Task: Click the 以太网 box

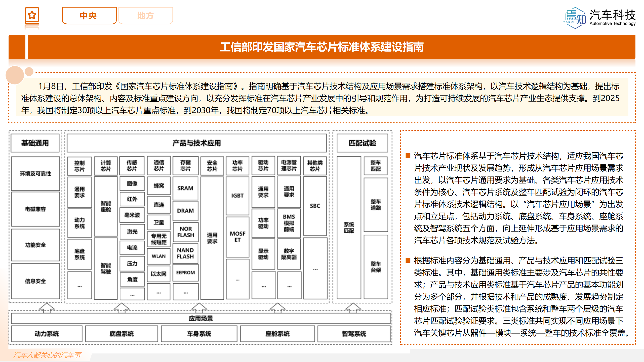Action: click(159, 274)
